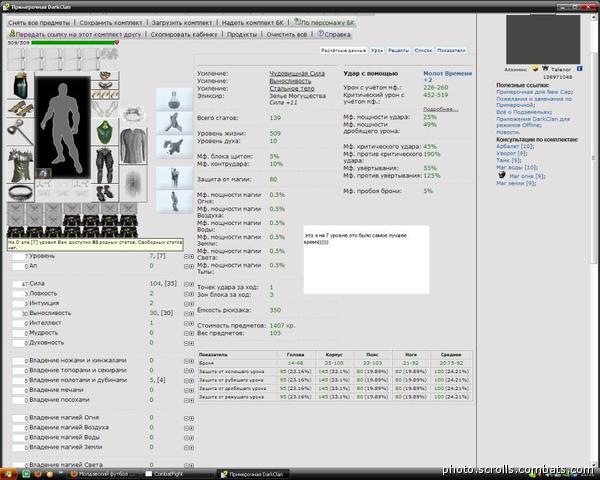This screenshot has height=480, width=600.
Task: Click the smiley icon beside Talenor
Action: 535,69
